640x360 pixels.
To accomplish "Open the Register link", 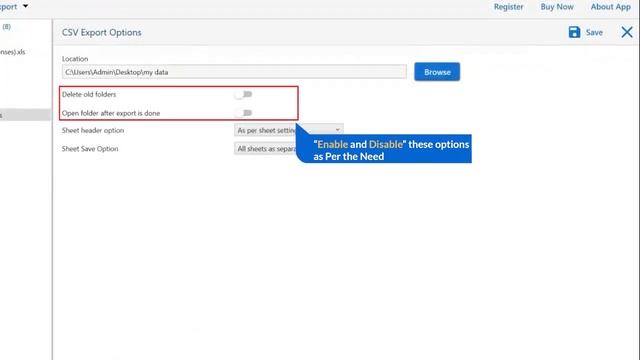I will point(508,7).
